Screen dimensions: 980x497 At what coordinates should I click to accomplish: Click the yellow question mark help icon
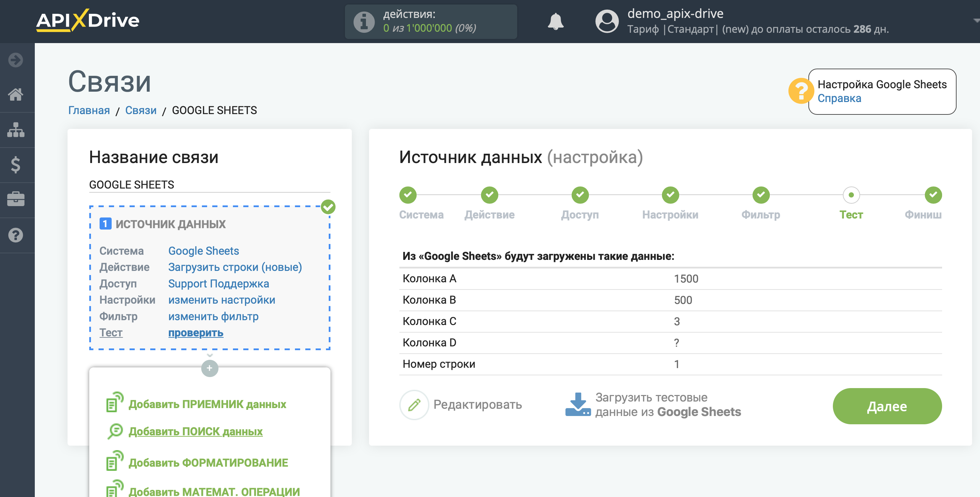801,91
